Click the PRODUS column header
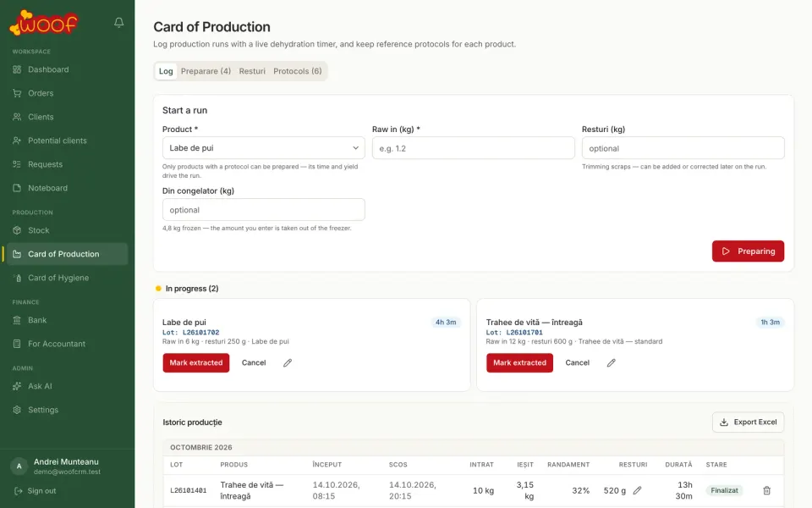This screenshot has height=508, width=812. coord(234,465)
